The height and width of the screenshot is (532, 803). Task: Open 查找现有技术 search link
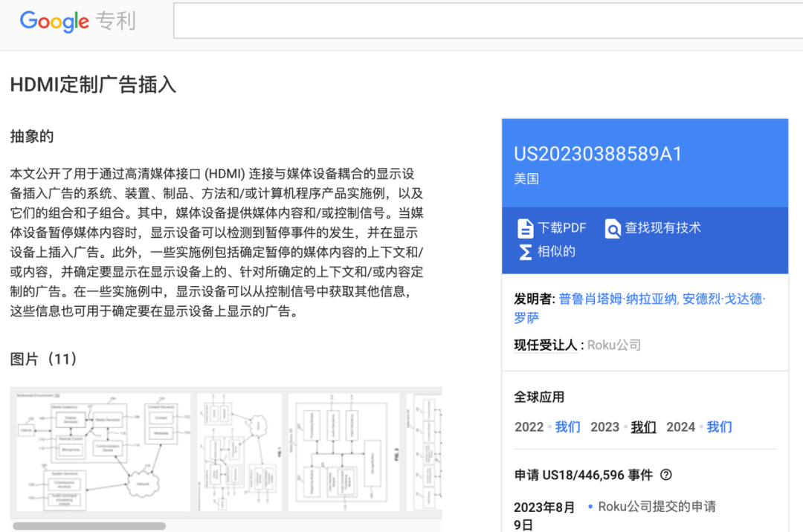(662, 228)
